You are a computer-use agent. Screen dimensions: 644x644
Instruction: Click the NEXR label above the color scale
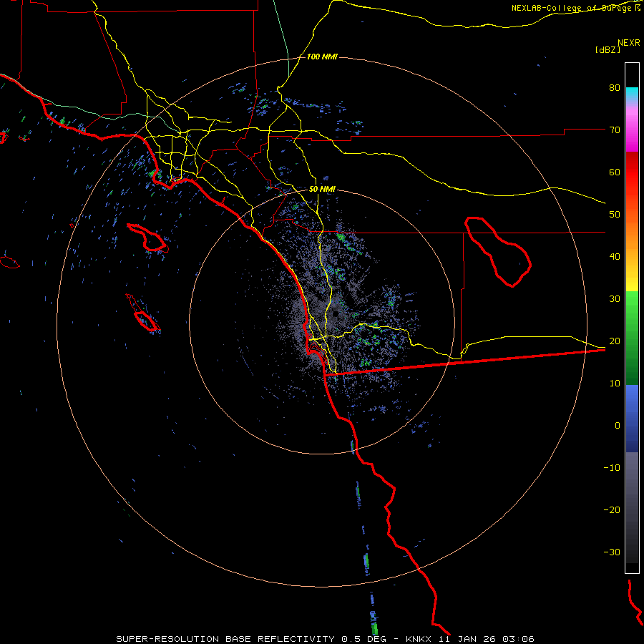pyautogui.click(x=628, y=43)
